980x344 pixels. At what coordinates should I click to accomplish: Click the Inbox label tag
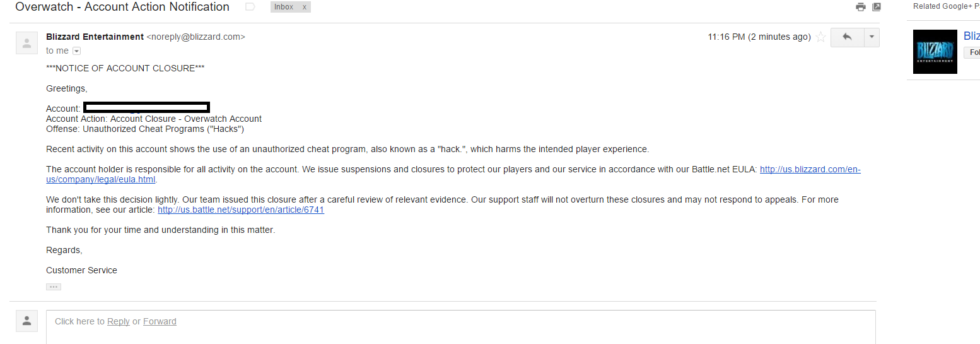284,7
